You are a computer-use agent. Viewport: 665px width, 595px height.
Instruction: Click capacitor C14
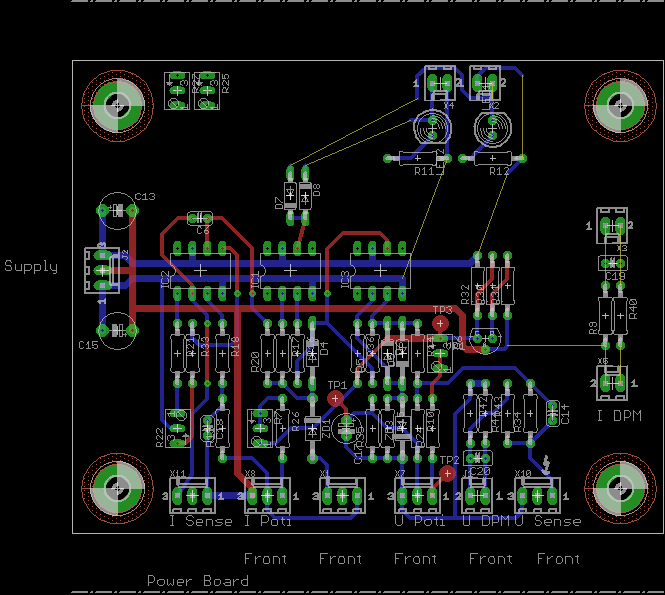pyautogui.click(x=552, y=413)
